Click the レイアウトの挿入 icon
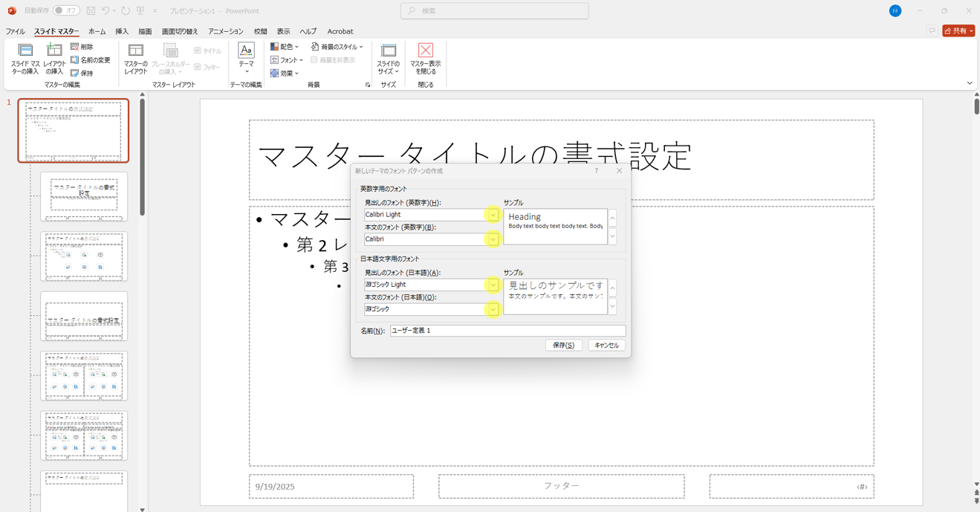 pyautogui.click(x=54, y=51)
